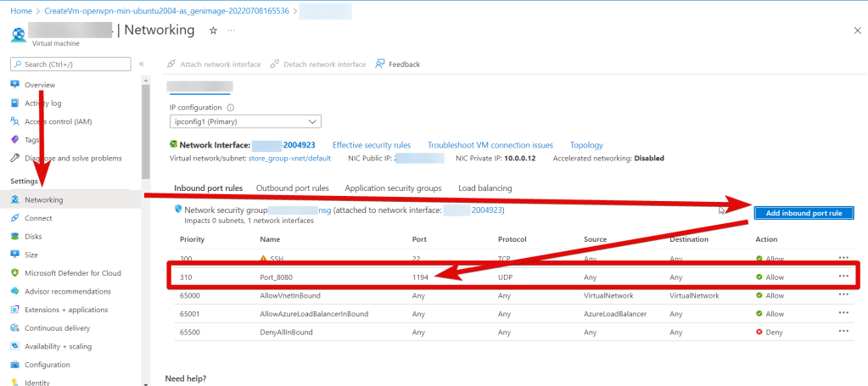
Task: Open the ipconfig1 (Primary) dropdown
Action: point(245,121)
